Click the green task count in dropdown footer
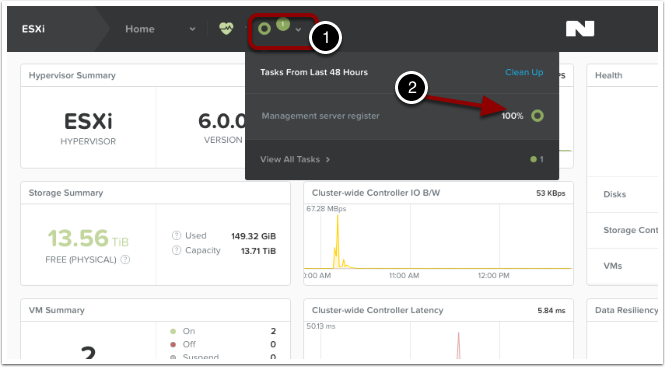Viewport: 665px width, 367px height. coord(537,160)
